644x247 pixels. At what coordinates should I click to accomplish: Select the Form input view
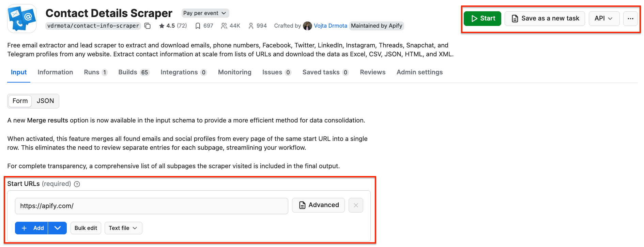click(20, 101)
